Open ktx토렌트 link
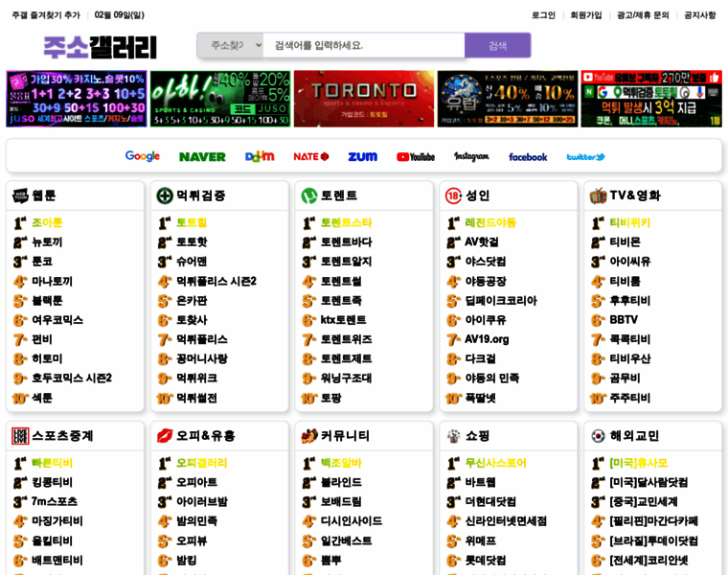The image size is (728, 575). tap(344, 319)
